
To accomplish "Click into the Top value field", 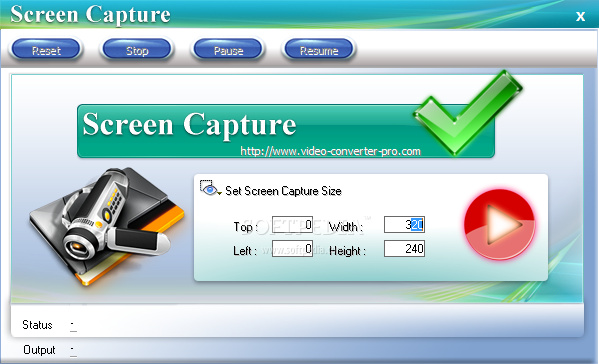I will click(292, 225).
